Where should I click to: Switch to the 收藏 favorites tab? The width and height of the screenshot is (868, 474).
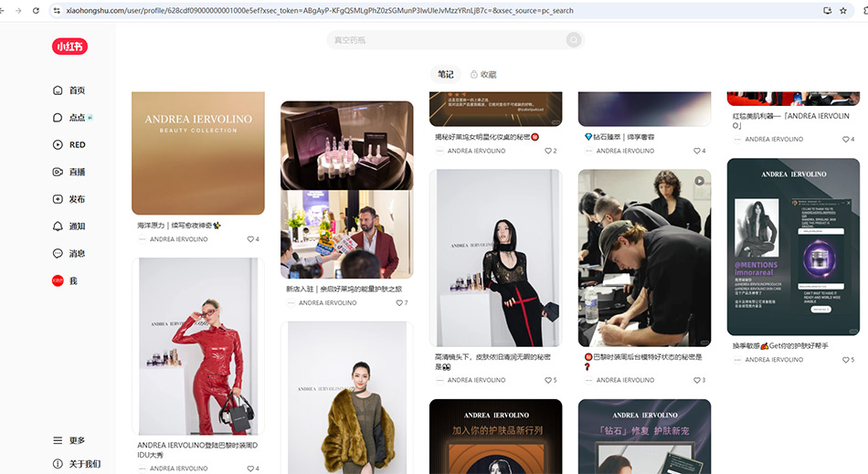(483, 74)
